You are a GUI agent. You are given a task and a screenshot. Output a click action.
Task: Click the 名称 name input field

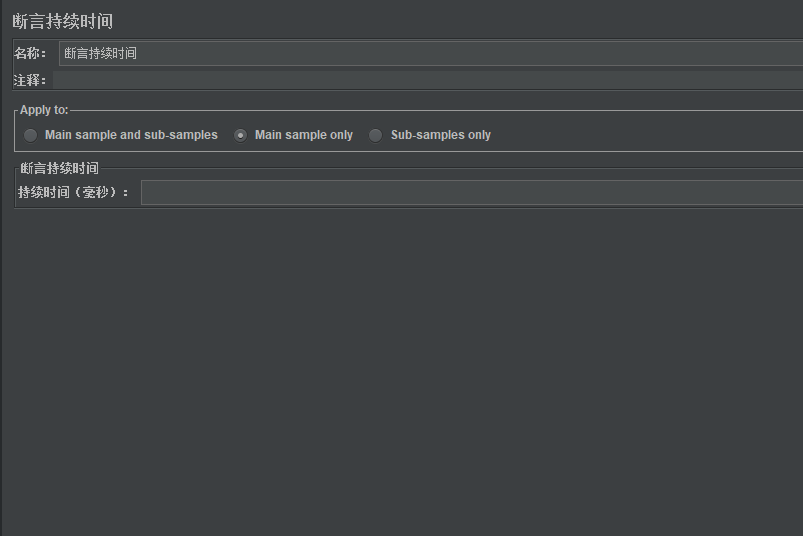pos(431,53)
